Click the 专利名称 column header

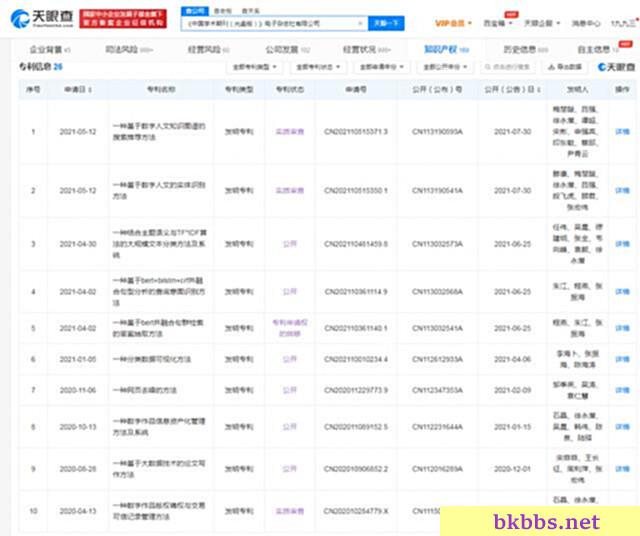[x=161, y=89]
